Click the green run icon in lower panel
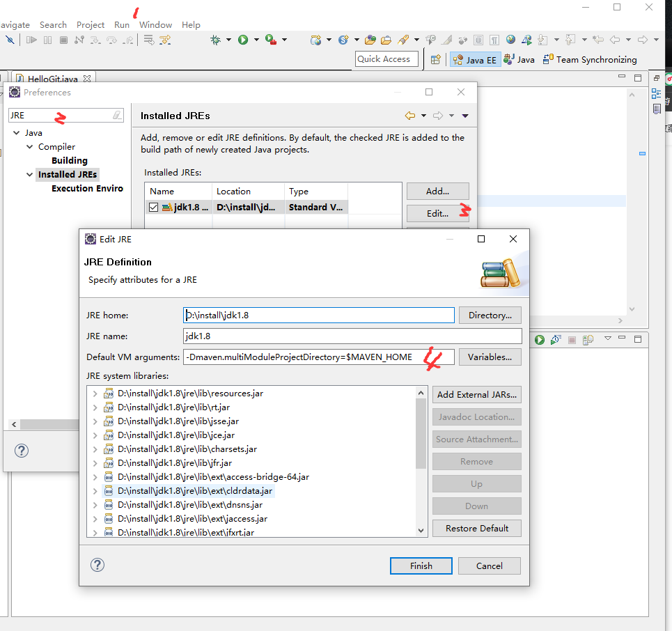Screen dimensions: 672x631 [540, 340]
